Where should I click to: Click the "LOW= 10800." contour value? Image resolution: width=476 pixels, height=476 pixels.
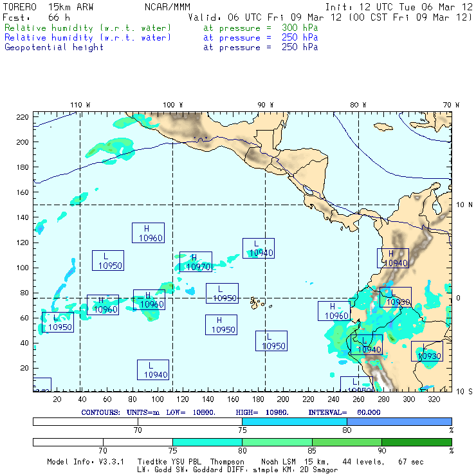190,412
